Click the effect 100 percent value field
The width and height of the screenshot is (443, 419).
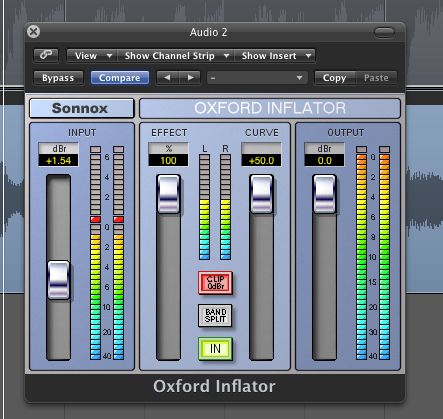[x=168, y=161]
